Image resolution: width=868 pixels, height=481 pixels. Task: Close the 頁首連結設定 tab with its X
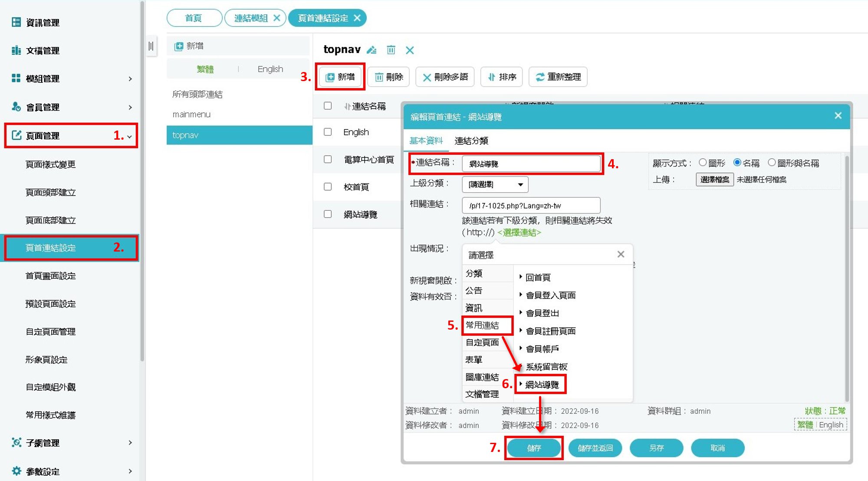(357, 18)
